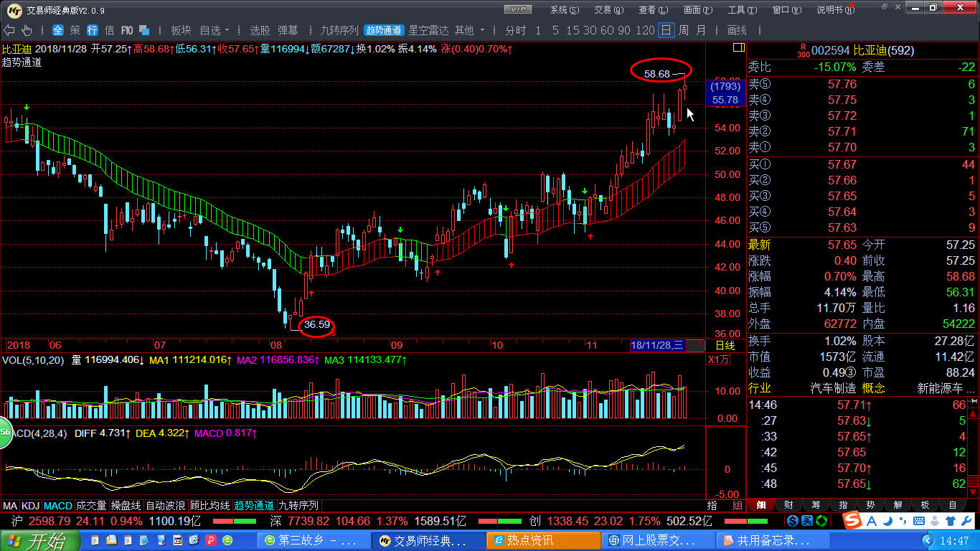Select the 操盘线 indicator tab
Image resolution: width=980 pixels, height=551 pixels.
(126, 506)
